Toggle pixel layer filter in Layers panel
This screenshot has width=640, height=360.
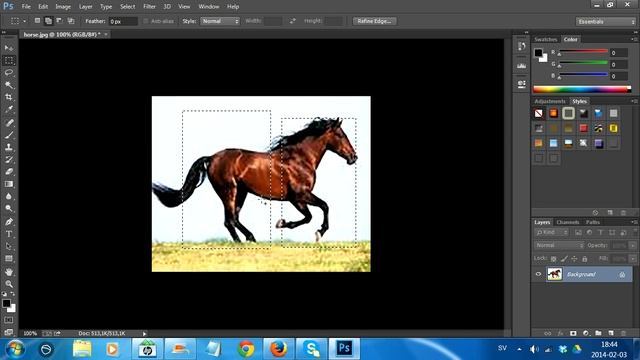click(x=578, y=233)
